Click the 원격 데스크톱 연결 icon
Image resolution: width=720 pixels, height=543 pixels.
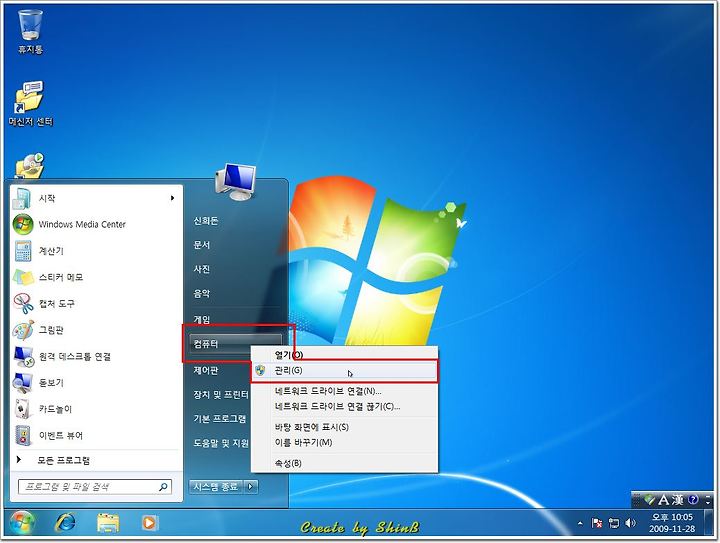point(23,357)
